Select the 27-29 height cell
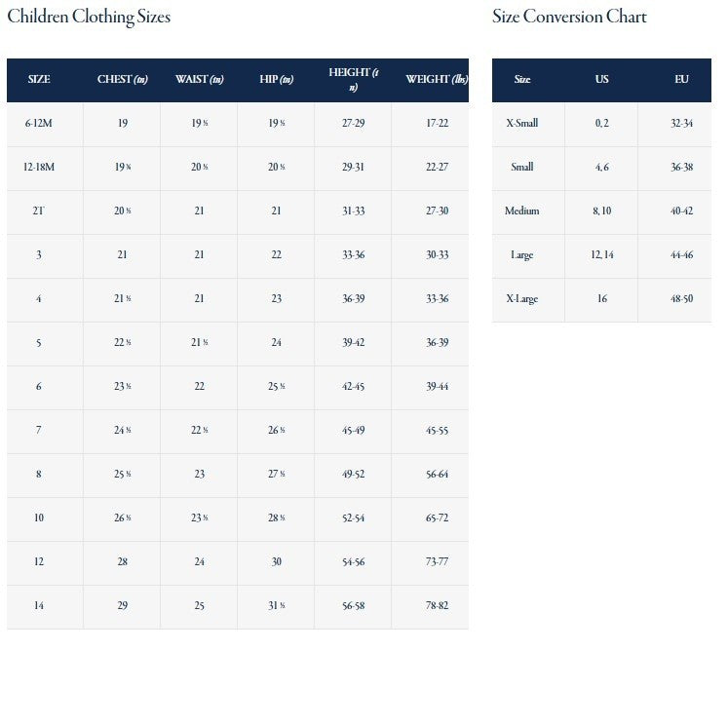This screenshot has width=728, height=728. pyautogui.click(x=353, y=124)
